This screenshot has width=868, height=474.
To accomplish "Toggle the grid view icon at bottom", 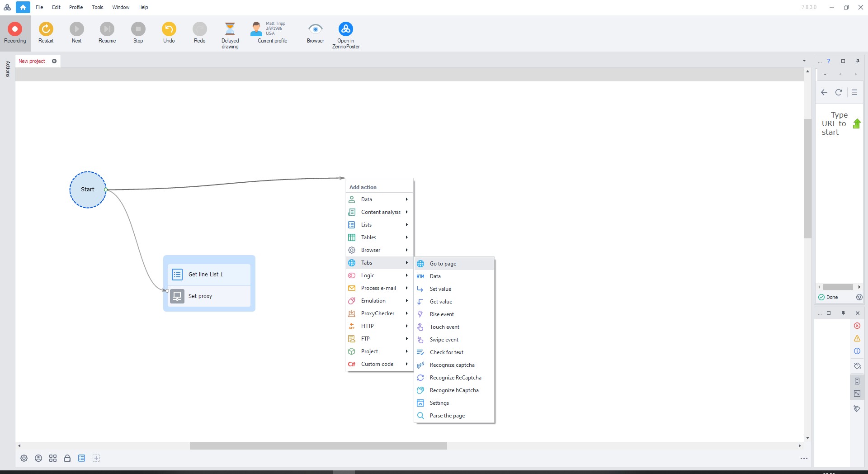I will (53, 458).
